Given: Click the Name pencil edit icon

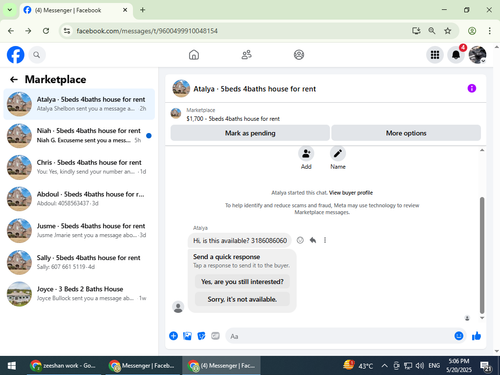Looking at the screenshot, I should coord(338,154).
